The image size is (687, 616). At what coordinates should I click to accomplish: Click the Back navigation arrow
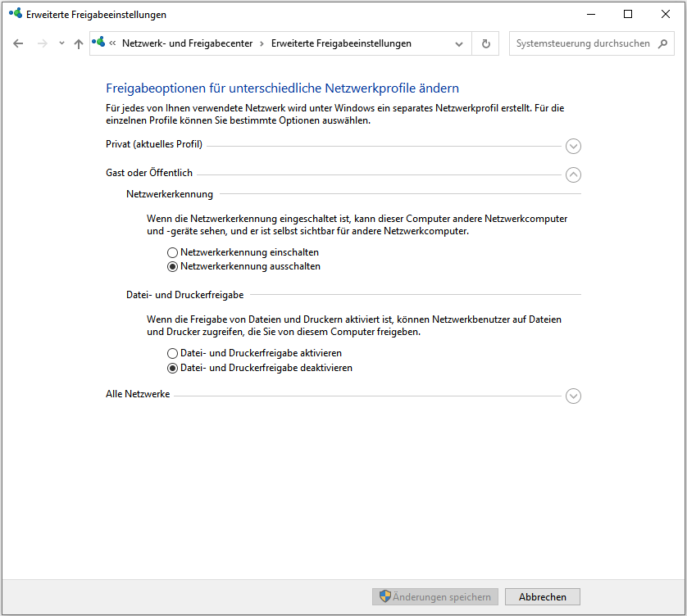18,43
